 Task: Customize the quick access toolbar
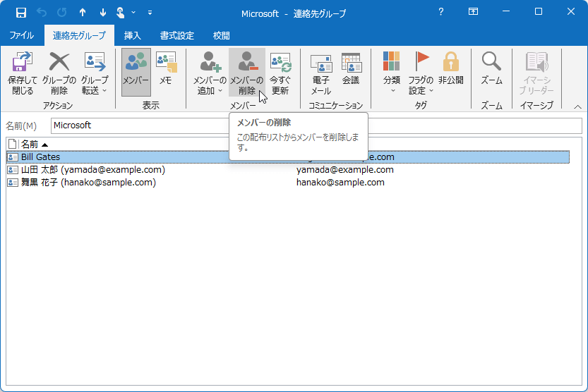pos(150,13)
